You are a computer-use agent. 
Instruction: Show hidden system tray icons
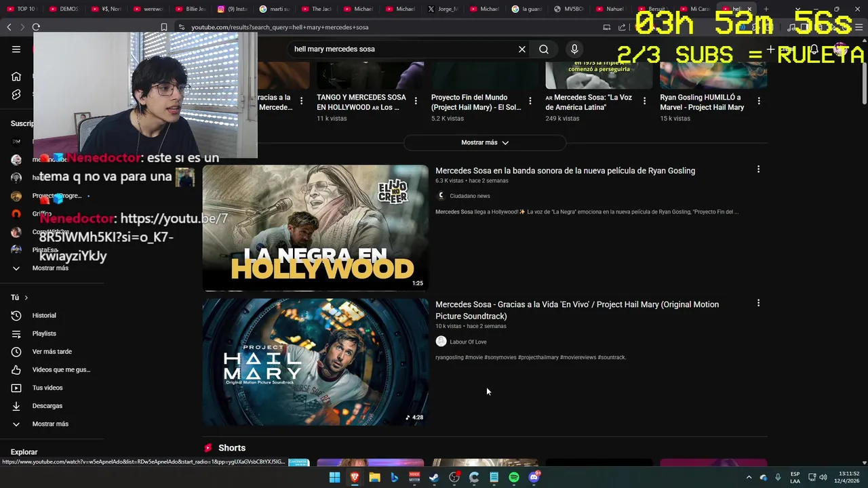click(x=749, y=477)
